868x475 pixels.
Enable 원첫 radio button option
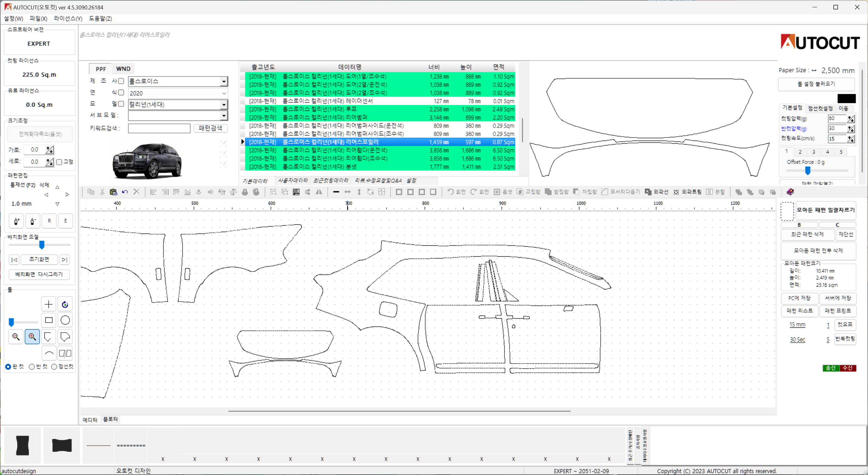click(8, 366)
